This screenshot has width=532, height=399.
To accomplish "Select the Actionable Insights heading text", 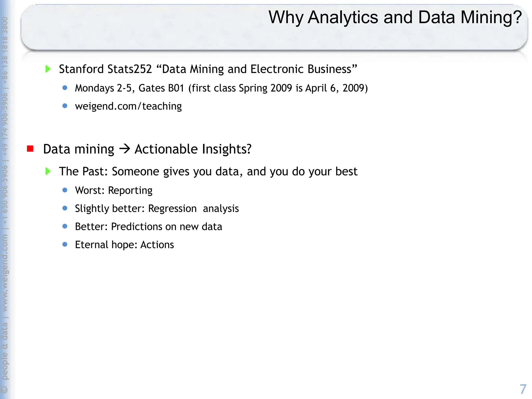I will [193, 149].
